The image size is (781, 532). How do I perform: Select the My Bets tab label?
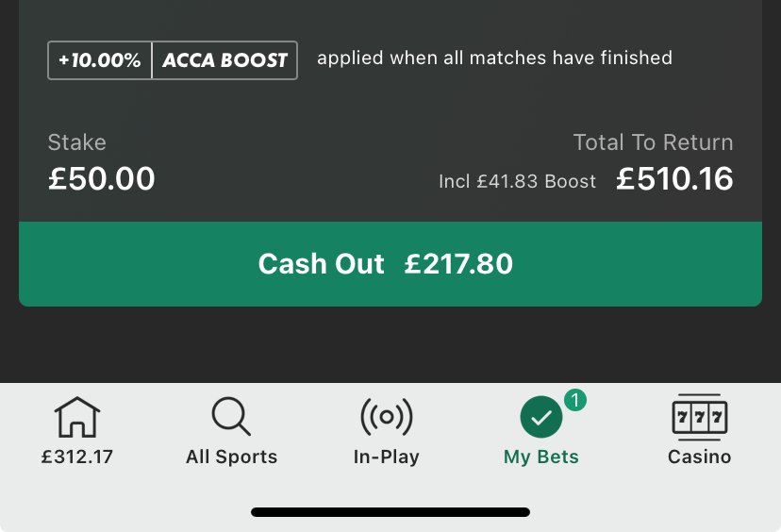pyautogui.click(x=540, y=457)
